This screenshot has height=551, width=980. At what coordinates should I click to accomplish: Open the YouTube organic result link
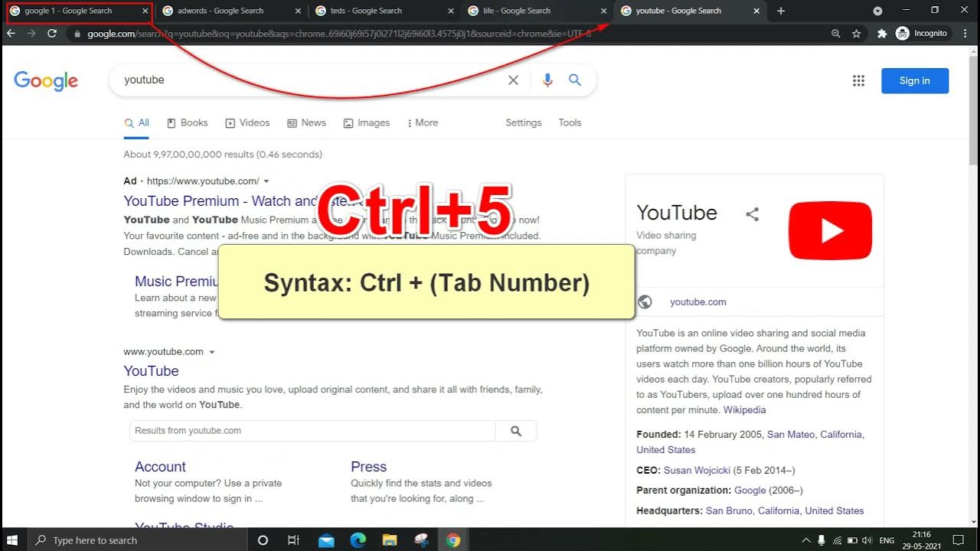152,371
